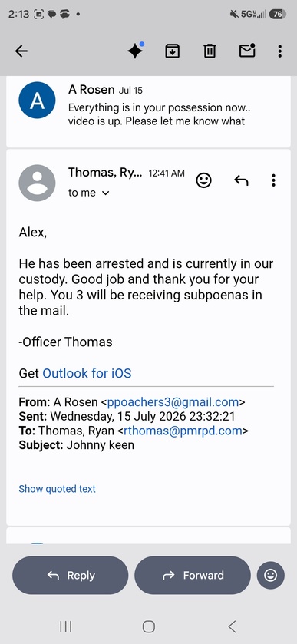
Task: Tap the rthomas@pmrpd.com email link
Action: [x=183, y=431]
